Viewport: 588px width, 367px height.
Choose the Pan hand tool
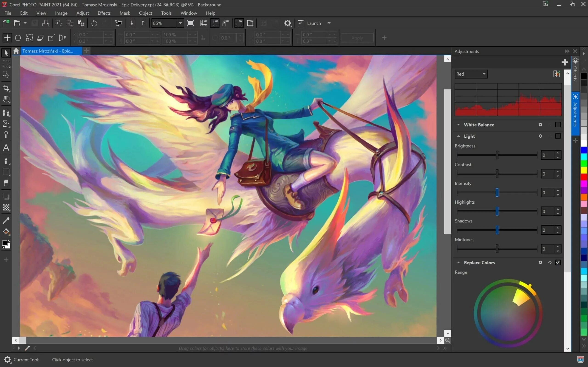(x=6, y=99)
